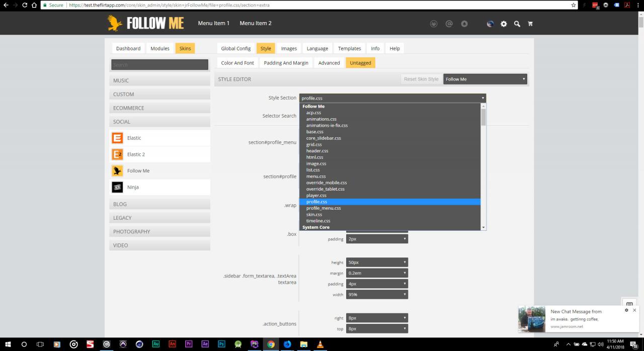644x351 pixels.
Task: Switch to the Padding And Margin tab
Action: point(286,63)
